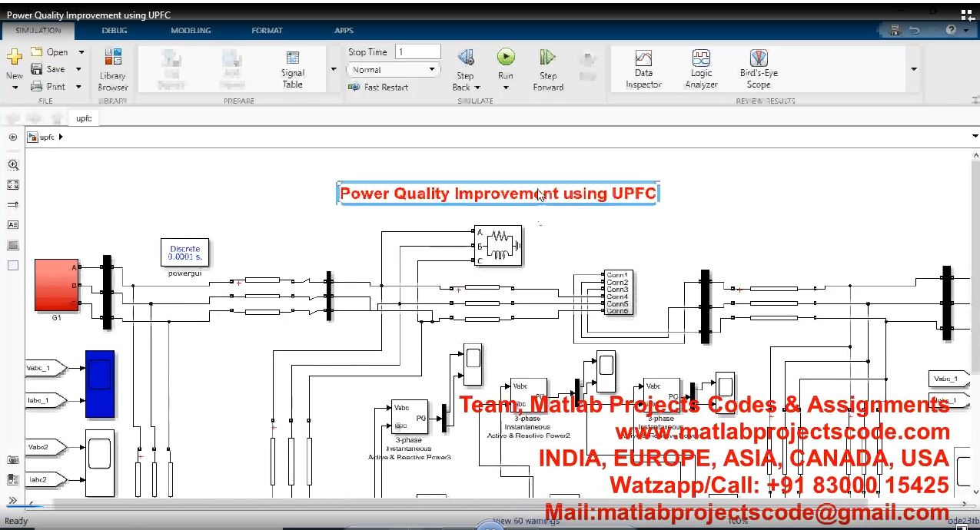This screenshot has width=980, height=530.
Task: Click the Step Forward icon
Action: pos(547,58)
